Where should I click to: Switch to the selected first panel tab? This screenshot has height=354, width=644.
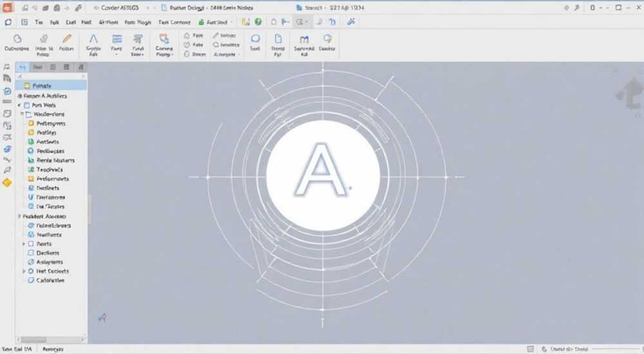pyautogui.click(x=22, y=67)
